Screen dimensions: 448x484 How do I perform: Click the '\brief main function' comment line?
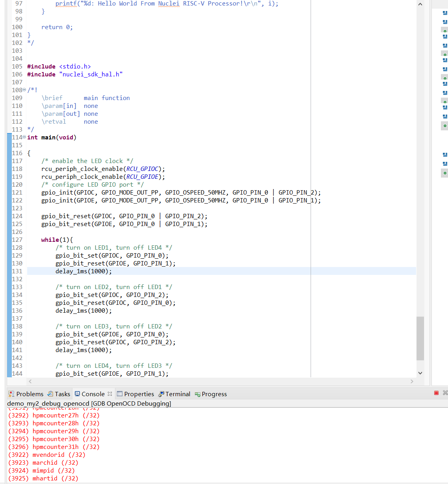click(85, 98)
